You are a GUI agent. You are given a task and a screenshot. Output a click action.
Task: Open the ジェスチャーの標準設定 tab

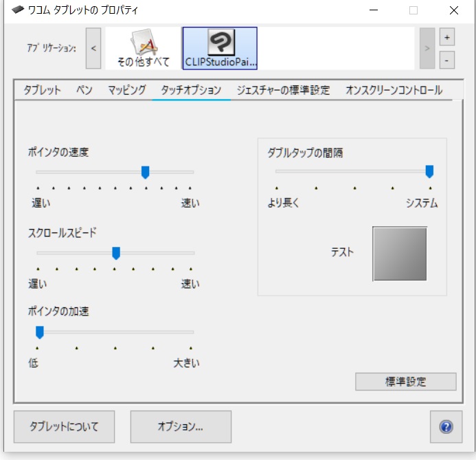coord(283,90)
